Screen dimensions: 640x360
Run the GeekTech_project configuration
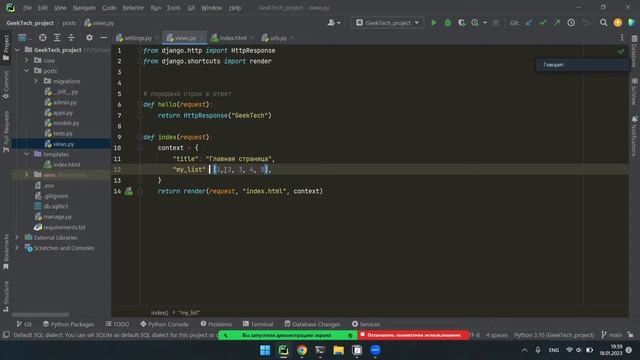434,23
